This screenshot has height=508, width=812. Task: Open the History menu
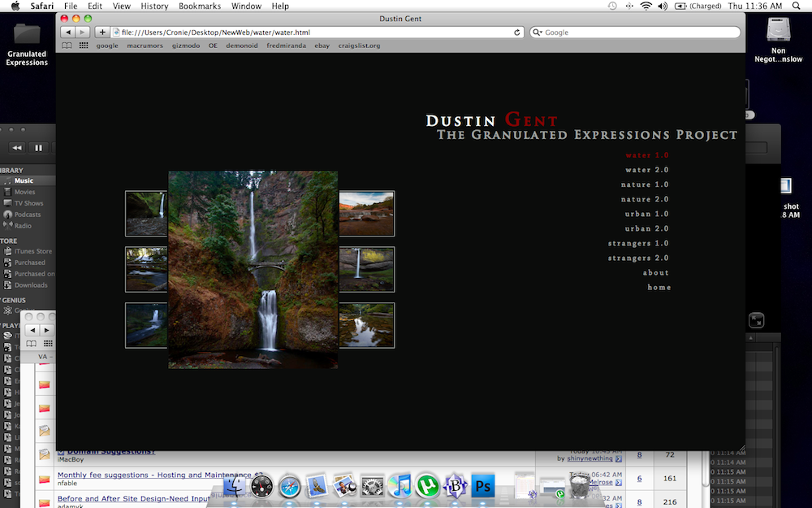pyautogui.click(x=154, y=7)
